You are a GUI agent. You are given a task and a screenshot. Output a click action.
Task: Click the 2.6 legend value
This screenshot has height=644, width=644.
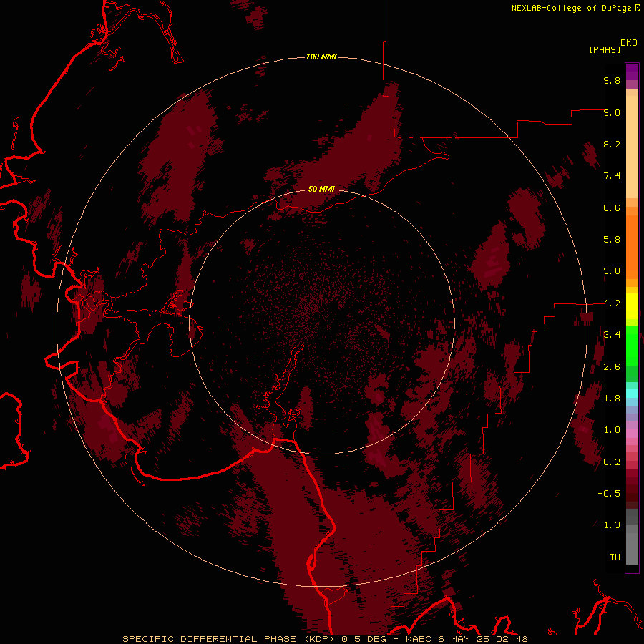pyautogui.click(x=612, y=367)
